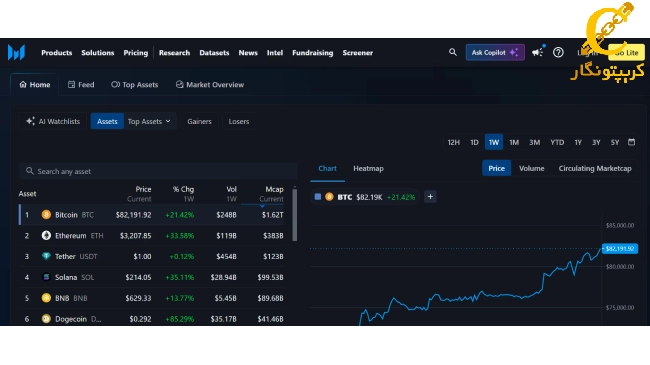The width and height of the screenshot is (650, 365).
Task: Select the YTD timeframe
Action: (x=557, y=142)
